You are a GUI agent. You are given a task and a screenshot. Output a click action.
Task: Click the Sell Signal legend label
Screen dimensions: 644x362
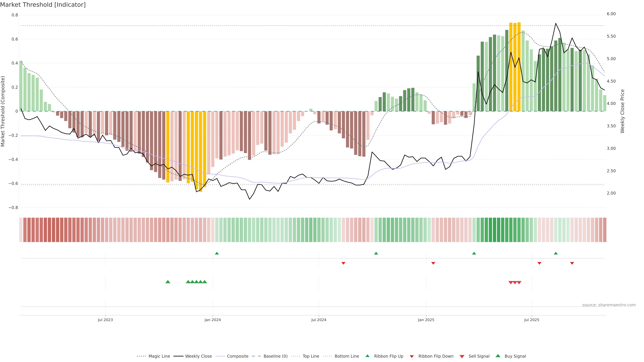(x=479, y=356)
